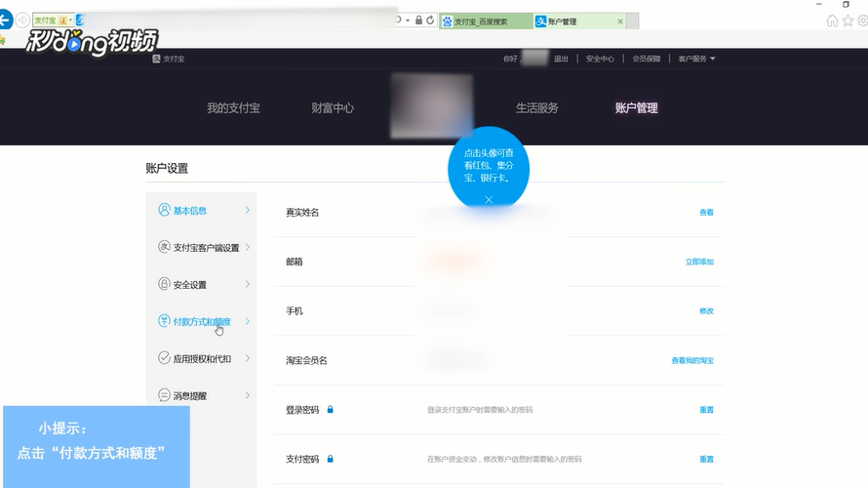Click the 账户设置 heading
Image resolution: width=868 pixels, height=488 pixels.
tap(167, 168)
